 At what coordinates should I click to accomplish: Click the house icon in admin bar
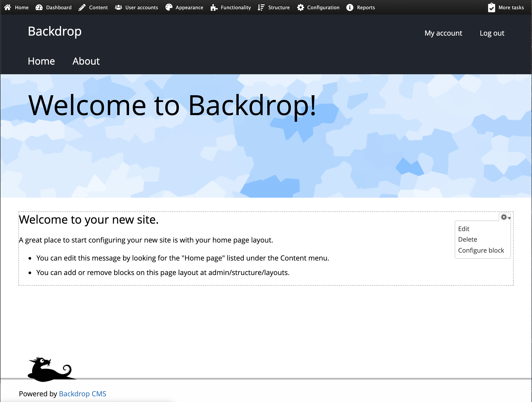[x=7, y=7]
